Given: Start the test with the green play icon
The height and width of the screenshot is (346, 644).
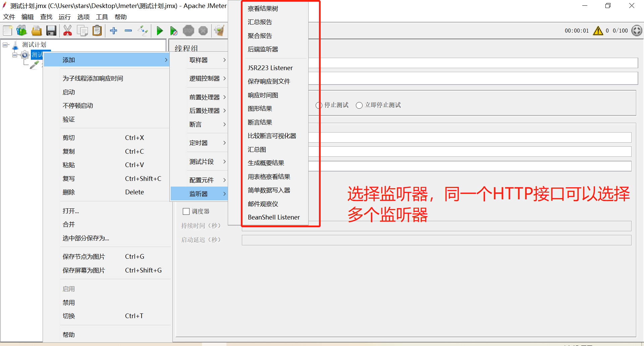Looking at the screenshot, I should [160, 31].
